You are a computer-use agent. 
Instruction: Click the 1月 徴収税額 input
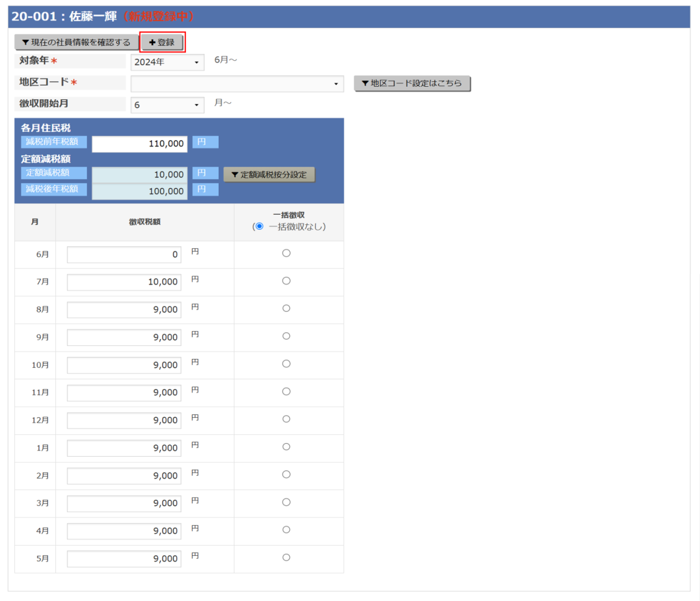click(124, 449)
